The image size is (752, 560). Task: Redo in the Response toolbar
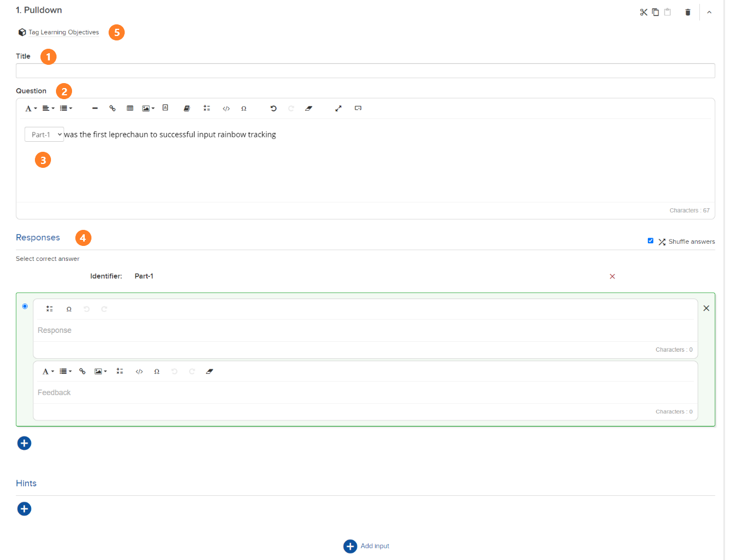click(104, 309)
